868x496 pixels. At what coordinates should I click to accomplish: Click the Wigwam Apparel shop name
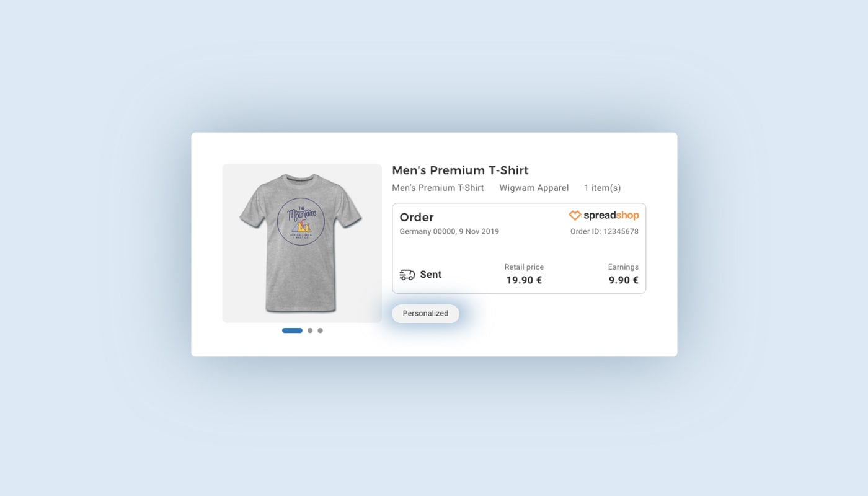click(534, 188)
